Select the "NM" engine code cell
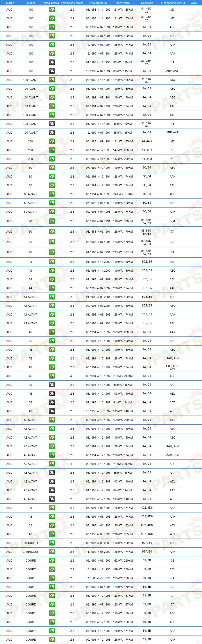Screen dimensions: 202x644 (173, 221)
